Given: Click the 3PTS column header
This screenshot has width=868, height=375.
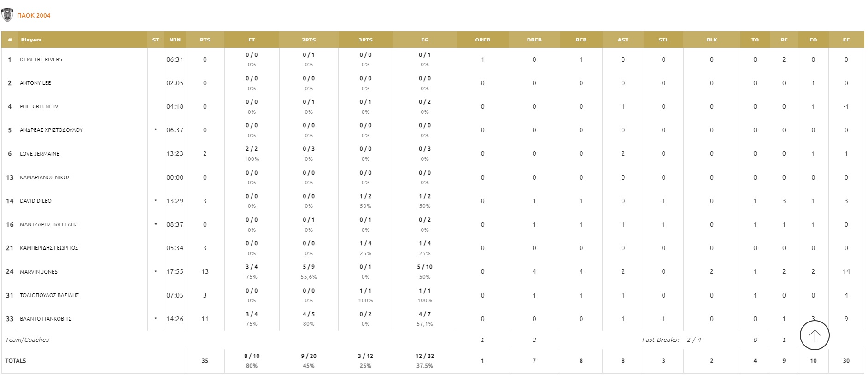Looking at the screenshot, I should [365, 40].
